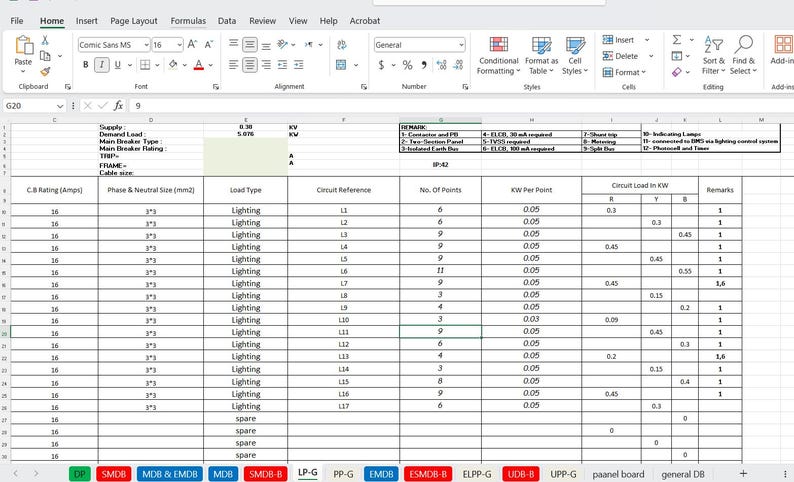Screen dimensions: 794x482
Task: Click the formula bar showing 9
Action: point(461,105)
